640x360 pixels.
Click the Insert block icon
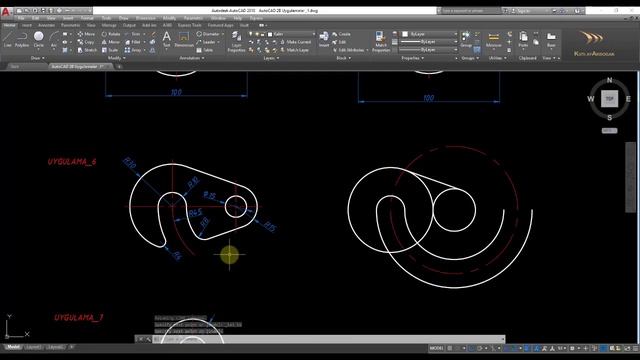pyautogui.click(x=324, y=40)
